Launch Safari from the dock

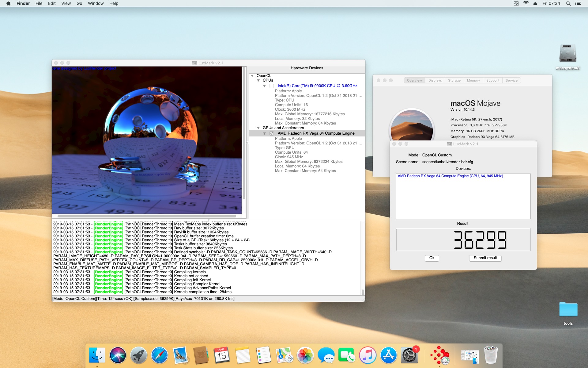tap(159, 355)
